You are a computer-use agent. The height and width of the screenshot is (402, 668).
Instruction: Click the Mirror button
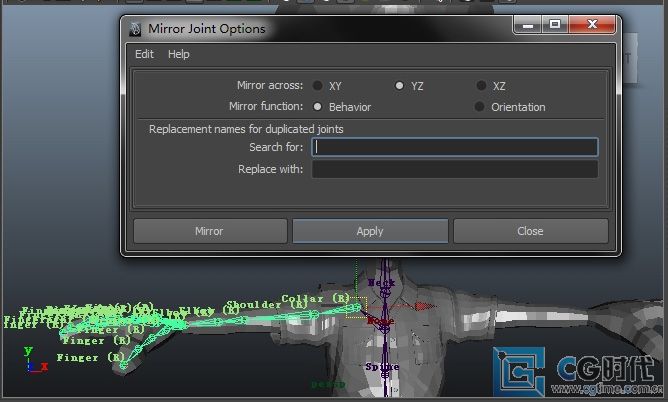point(210,231)
